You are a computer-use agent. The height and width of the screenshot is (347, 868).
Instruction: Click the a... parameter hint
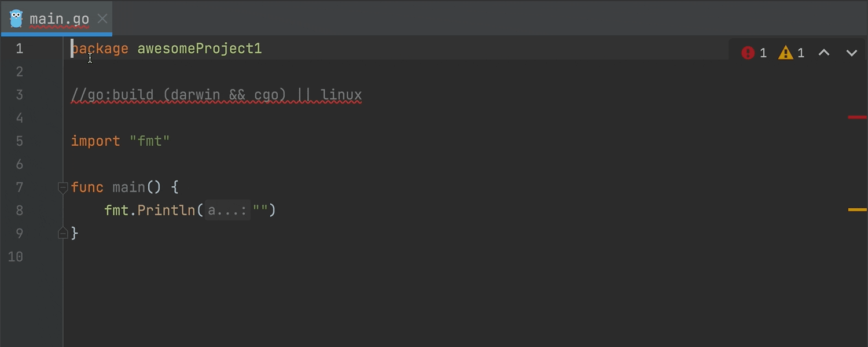click(227, 211)
